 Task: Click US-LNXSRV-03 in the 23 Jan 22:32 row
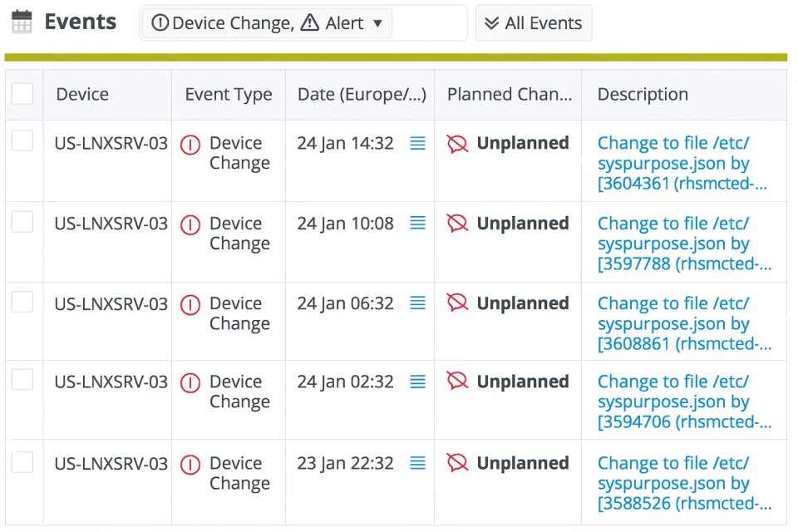[111, 464]
